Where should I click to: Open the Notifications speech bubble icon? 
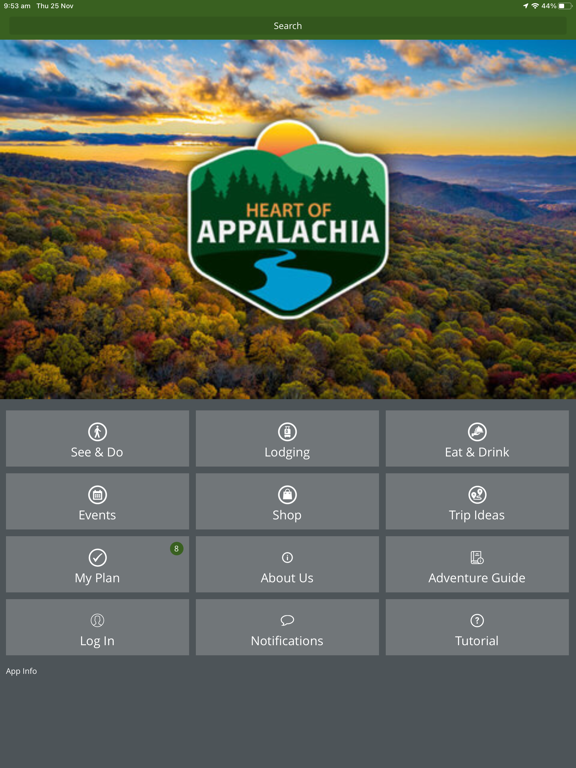(x=287, y=620)
